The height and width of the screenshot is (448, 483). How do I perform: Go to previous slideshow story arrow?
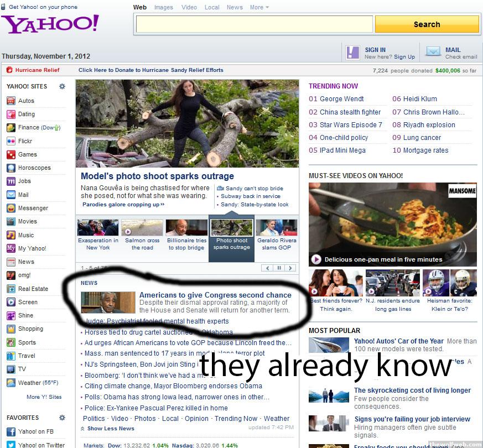click(268, 268)
